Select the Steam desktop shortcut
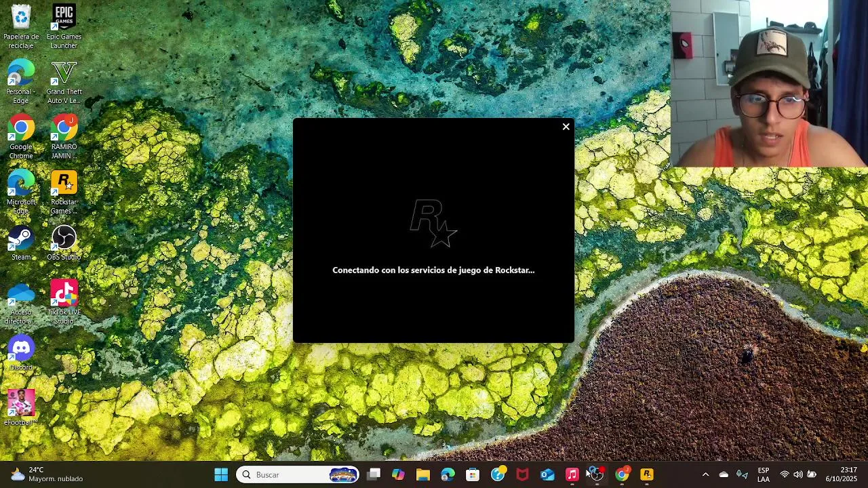Screen dimensions: 868x488 click(x=21, y=243)
